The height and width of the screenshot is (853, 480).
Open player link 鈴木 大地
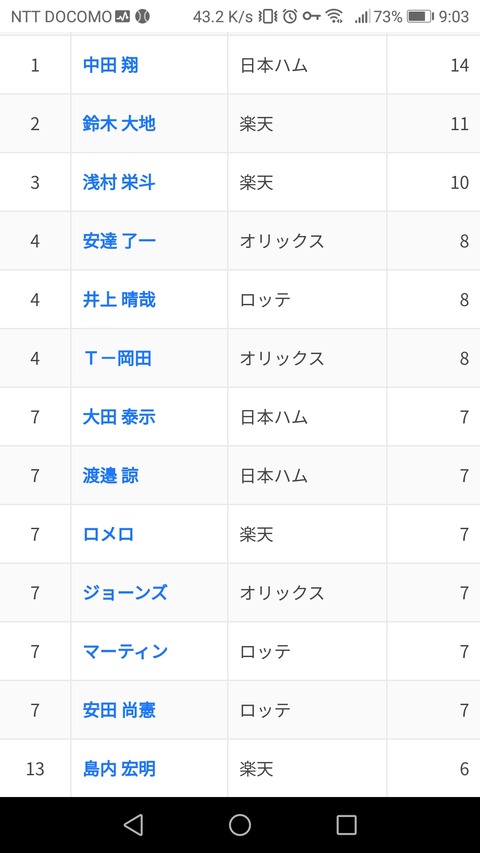pyautogui.click(x=119, y=124)
